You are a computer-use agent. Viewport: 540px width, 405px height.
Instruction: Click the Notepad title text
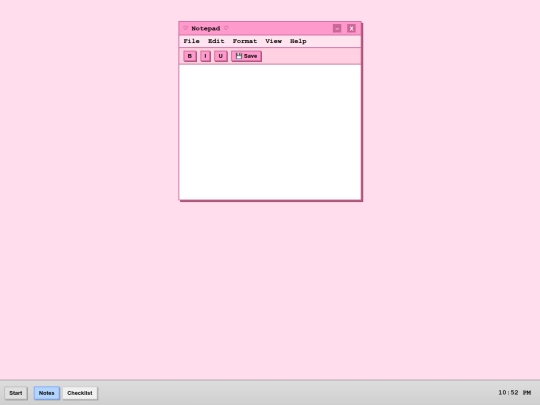[x=206, y=28]
